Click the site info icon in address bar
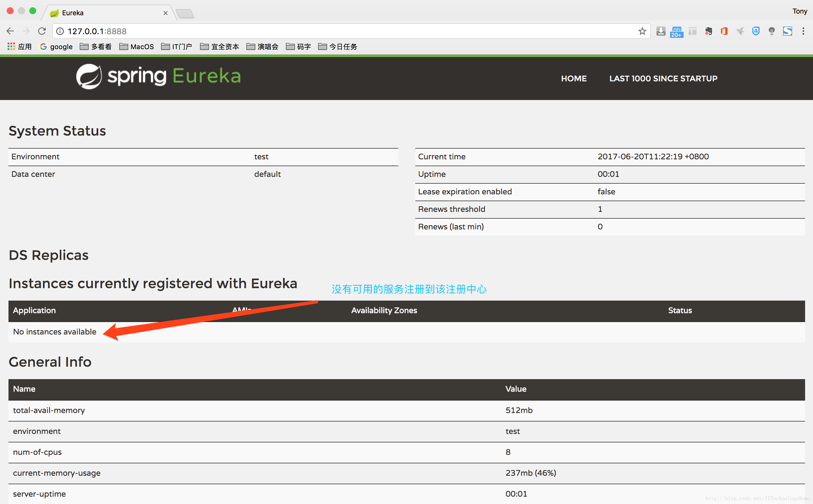Image resolution: width=813 pixels, height=504 pixels. (x=60, y=31)
